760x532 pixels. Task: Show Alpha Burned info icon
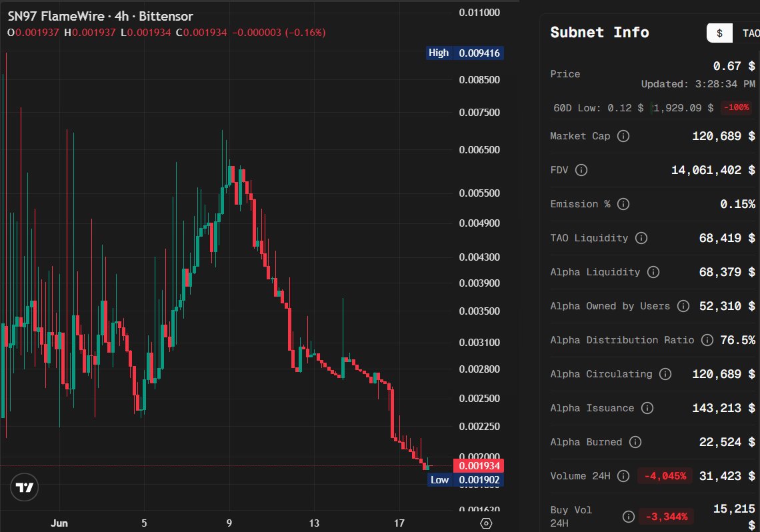click(635, 442)
